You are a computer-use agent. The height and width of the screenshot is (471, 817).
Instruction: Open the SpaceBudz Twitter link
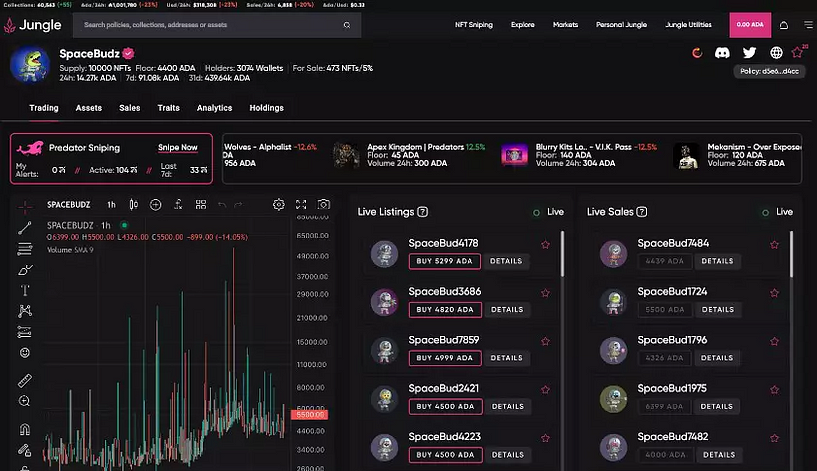tap(749, 53)
